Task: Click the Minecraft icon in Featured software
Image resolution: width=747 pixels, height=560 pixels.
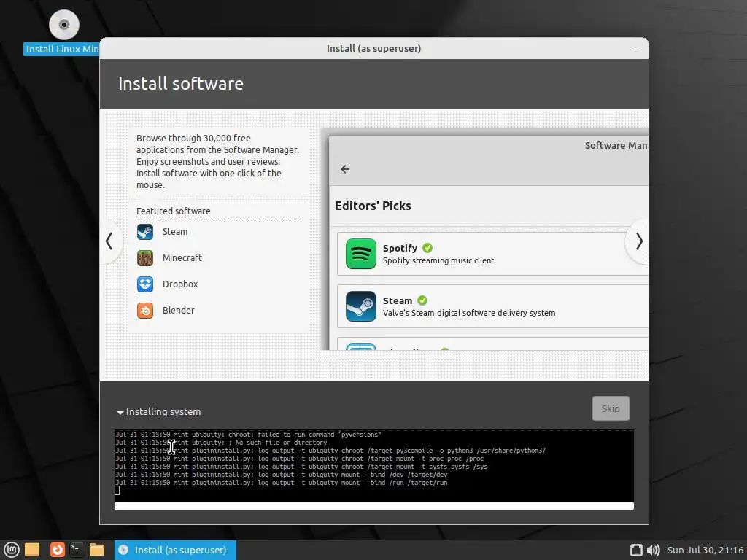Action: [145, 258]
